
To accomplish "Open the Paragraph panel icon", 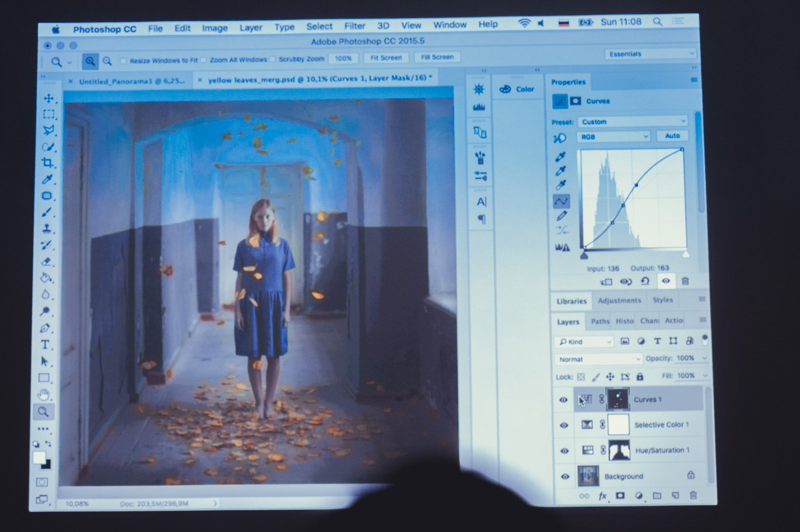I will tap(481, 219).
